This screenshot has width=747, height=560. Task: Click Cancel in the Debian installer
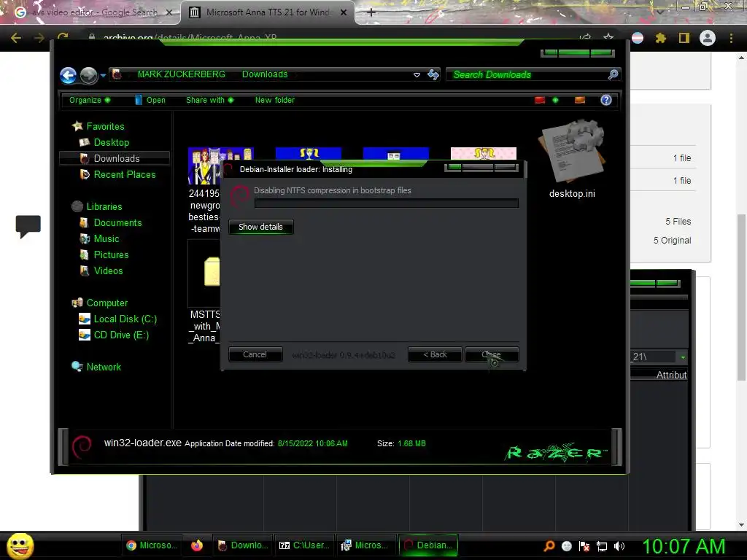point(255,354)
